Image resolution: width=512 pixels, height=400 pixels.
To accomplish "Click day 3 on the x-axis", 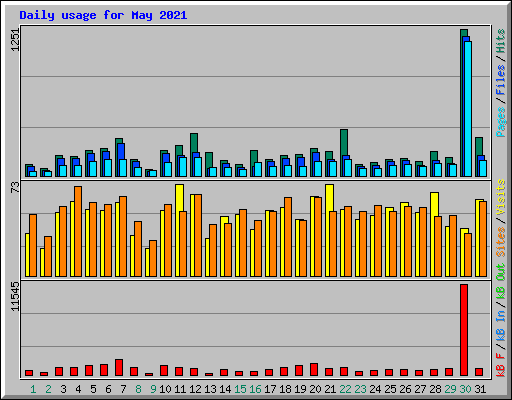I will click(x=63, y=389).
